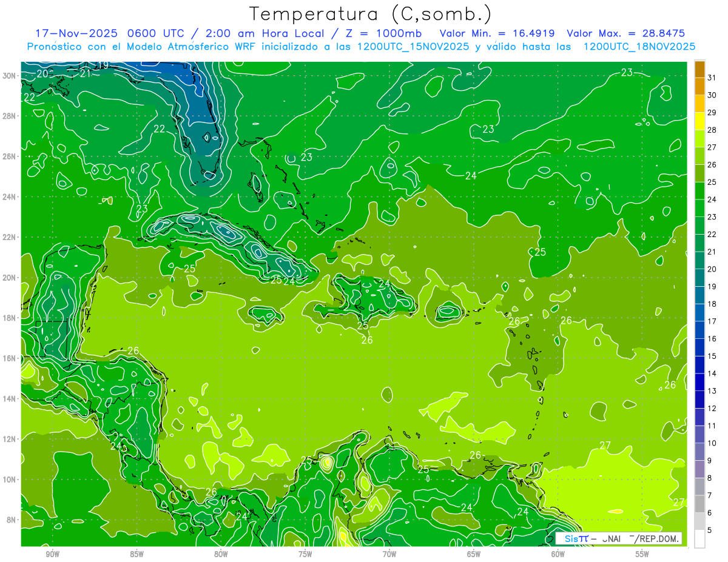The width and height of the screenshot is (728, 562).
Task: Click the dark blue swatch between 13 and 14
Action: 700,382
